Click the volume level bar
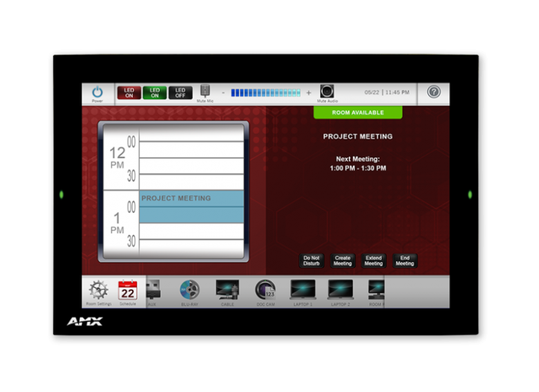 point(265,93)
